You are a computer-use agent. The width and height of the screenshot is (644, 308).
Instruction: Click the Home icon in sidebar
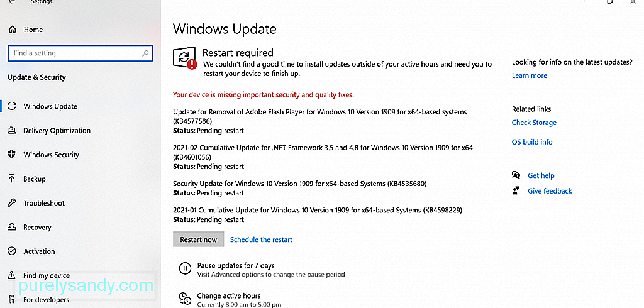coord(13,30)
